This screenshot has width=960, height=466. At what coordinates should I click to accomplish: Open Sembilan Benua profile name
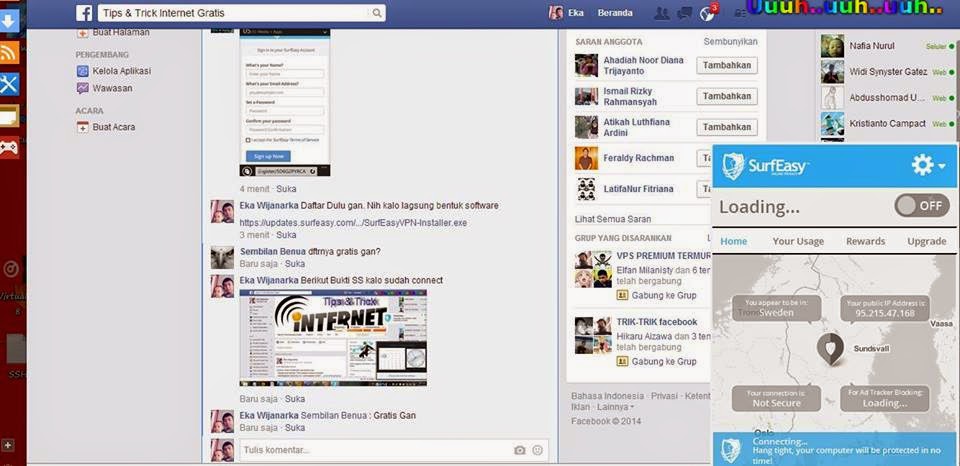coord(271,252)
